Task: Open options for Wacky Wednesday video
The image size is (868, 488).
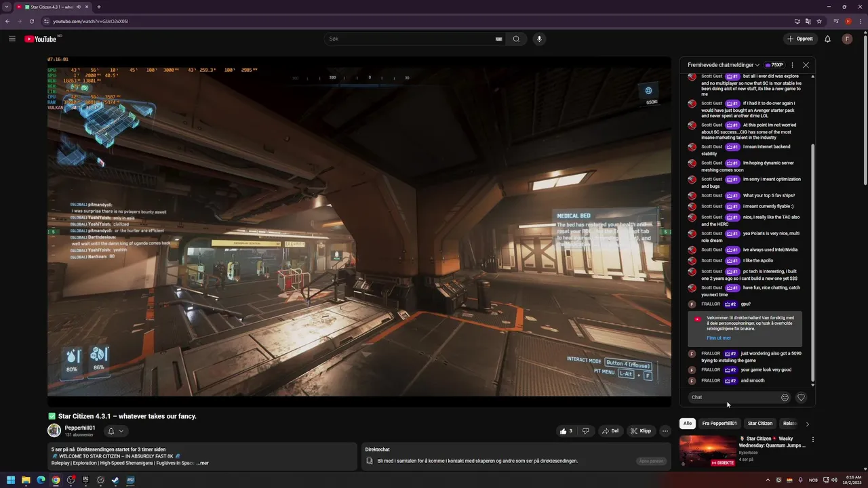Action: [x=812, y=440]
